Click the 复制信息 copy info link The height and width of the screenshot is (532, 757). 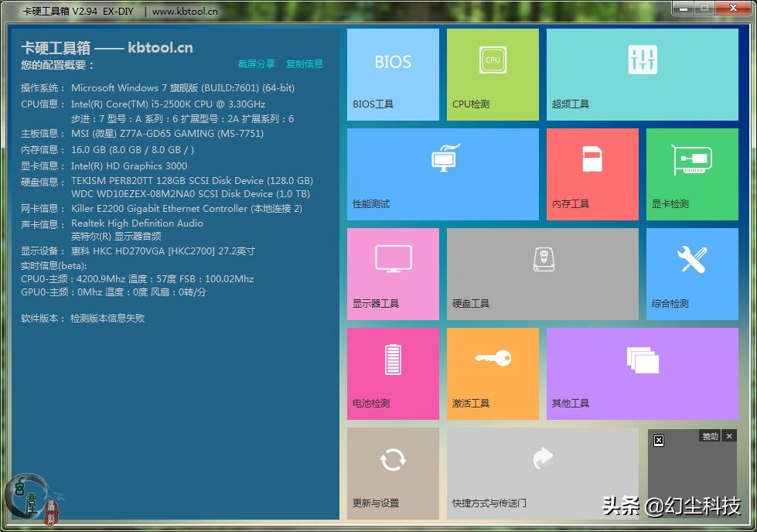[305, 63]
